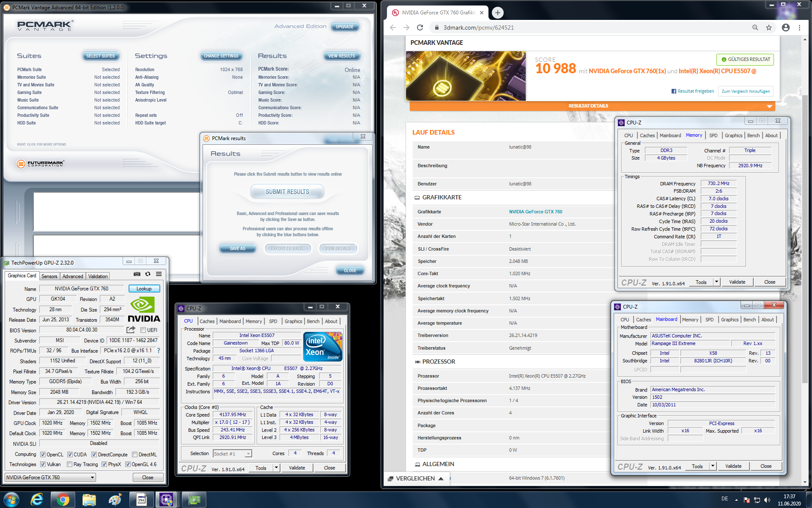Open Windows Explorer from the taskbar

(89, 500)
